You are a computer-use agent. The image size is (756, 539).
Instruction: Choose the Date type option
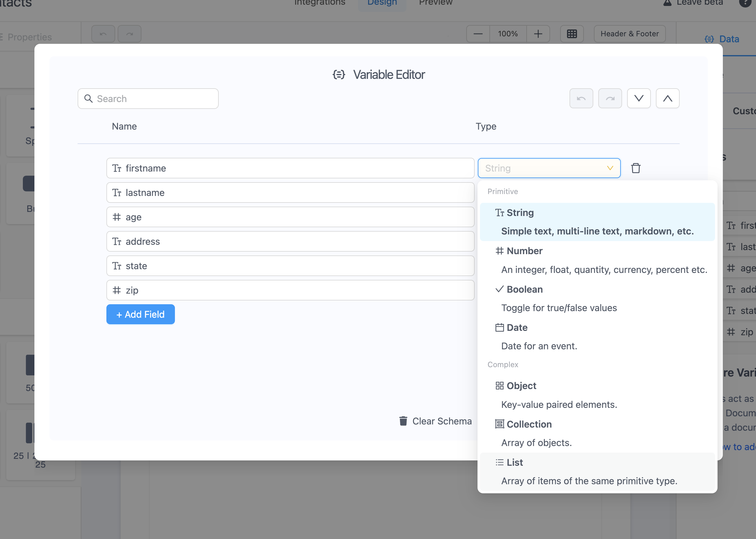[517, 328]
